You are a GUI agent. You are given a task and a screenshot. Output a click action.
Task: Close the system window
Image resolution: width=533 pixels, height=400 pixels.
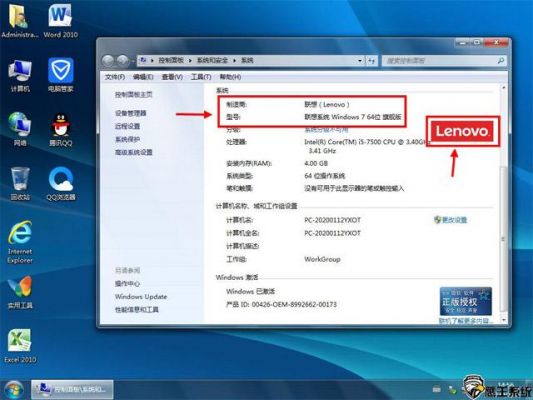pos(496,42)
